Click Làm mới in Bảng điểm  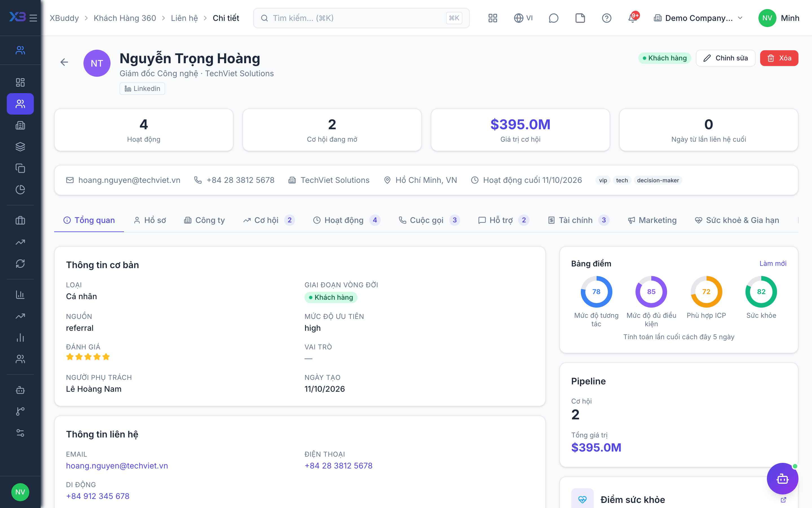[773, 263]
